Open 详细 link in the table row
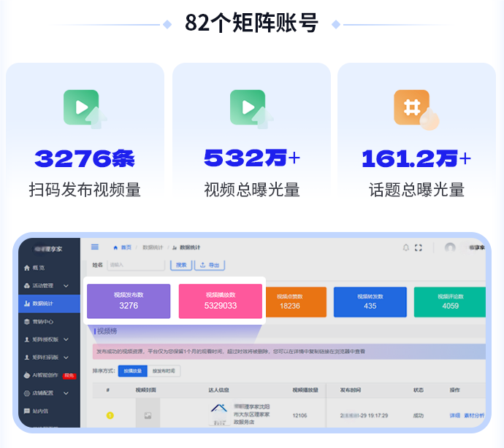Viewport: 504px width, 448px height. 454,415
